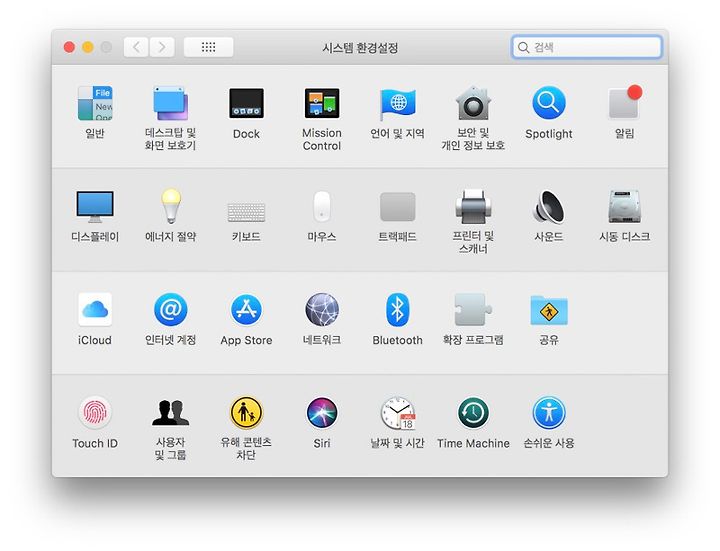This screenshot has width=720, height=551.
Task: Click the back navigation arrow
Action: pyautogui.click(x=136, y=47)
